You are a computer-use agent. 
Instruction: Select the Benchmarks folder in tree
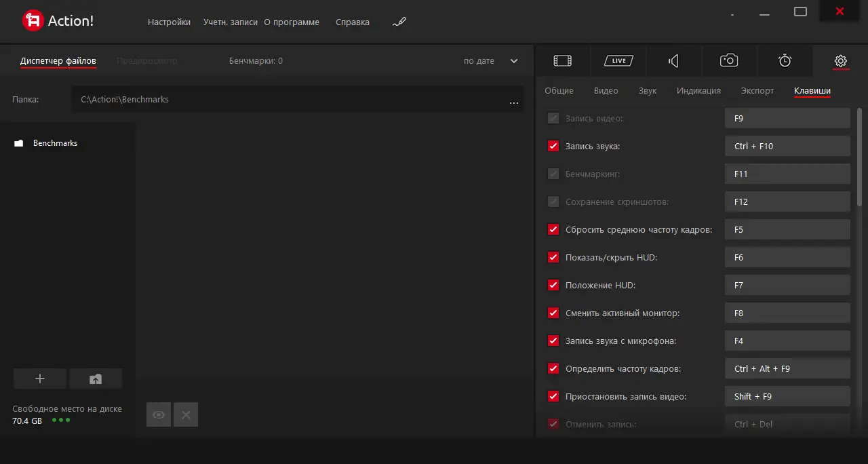point(55,143)
